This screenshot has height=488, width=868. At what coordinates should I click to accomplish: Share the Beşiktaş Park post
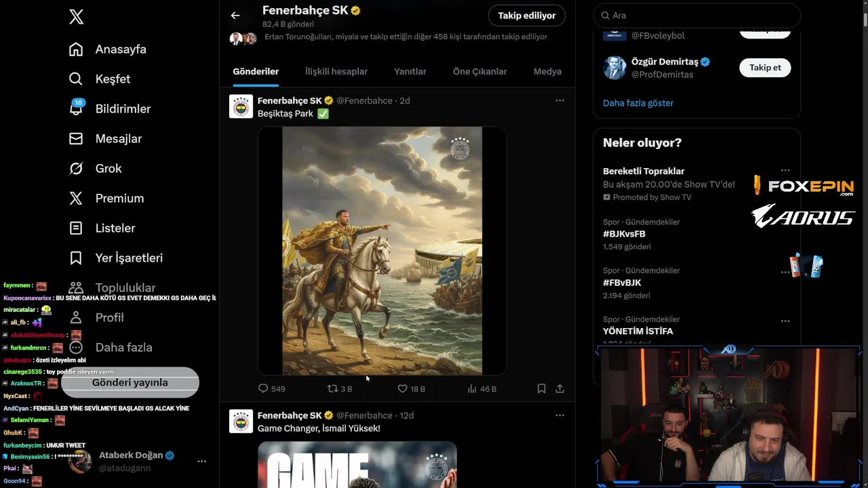[559, 388]
